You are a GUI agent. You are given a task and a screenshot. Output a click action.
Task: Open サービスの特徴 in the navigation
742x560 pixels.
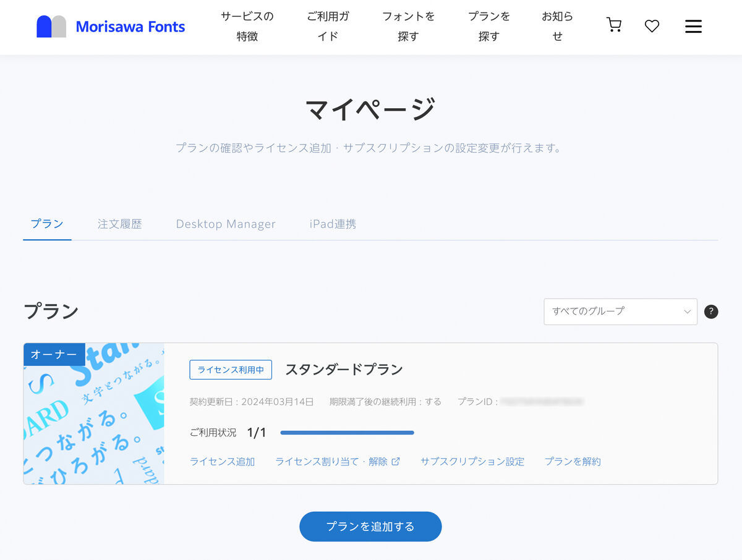[x=247, y=27]
